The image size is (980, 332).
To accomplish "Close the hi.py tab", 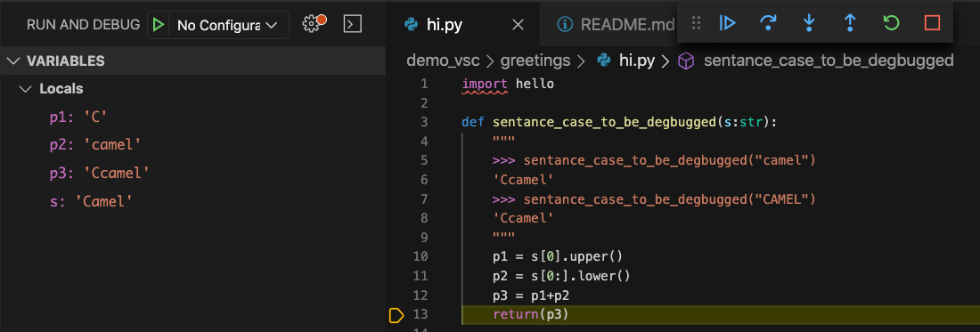I will click(519, 24).
